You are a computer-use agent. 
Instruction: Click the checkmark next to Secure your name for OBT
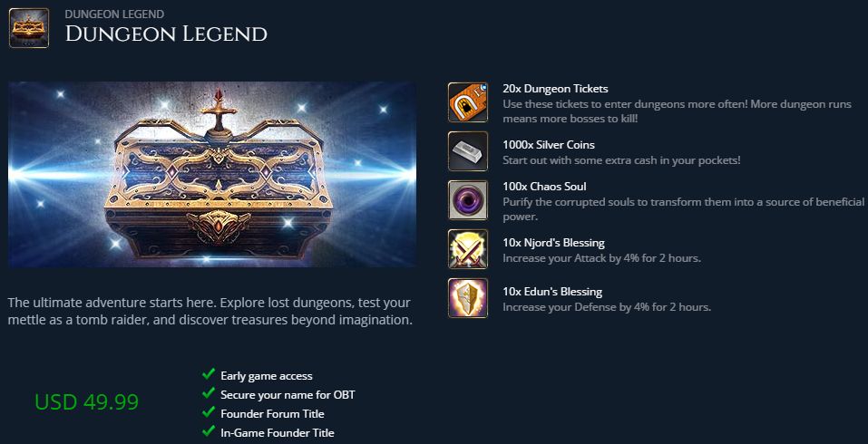point(209,393)
